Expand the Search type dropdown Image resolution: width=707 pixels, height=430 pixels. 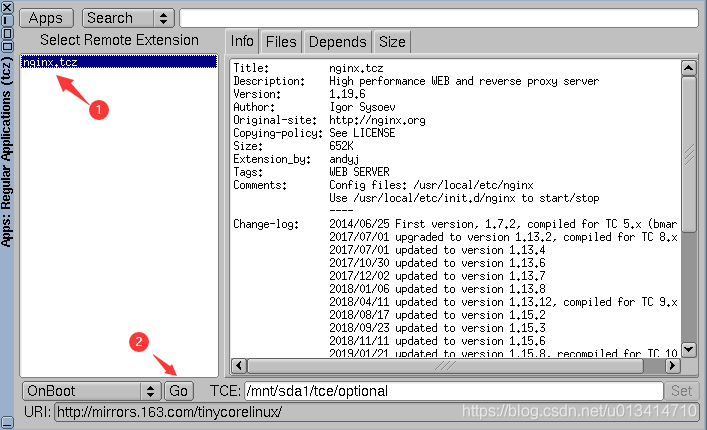[127, 18]
